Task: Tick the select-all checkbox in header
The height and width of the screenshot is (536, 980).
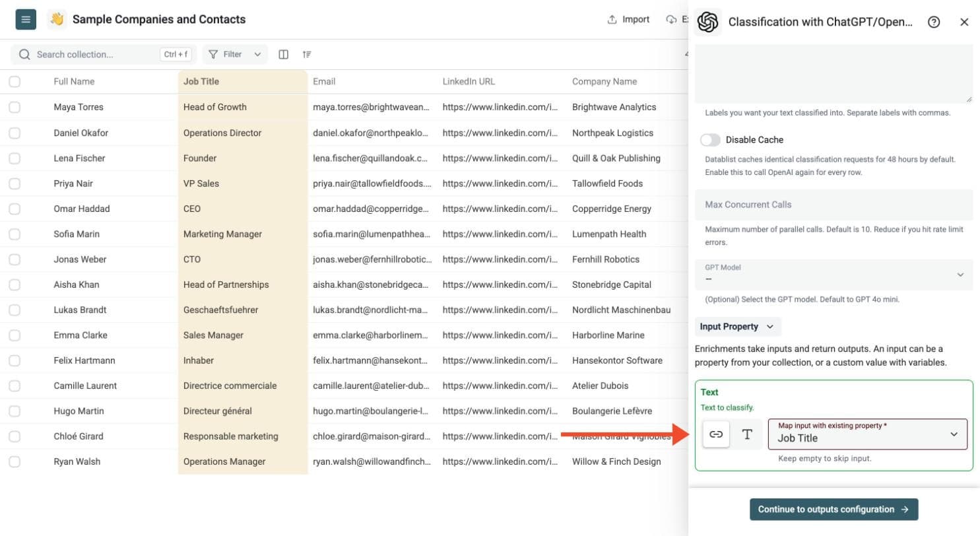Action: 15,82
